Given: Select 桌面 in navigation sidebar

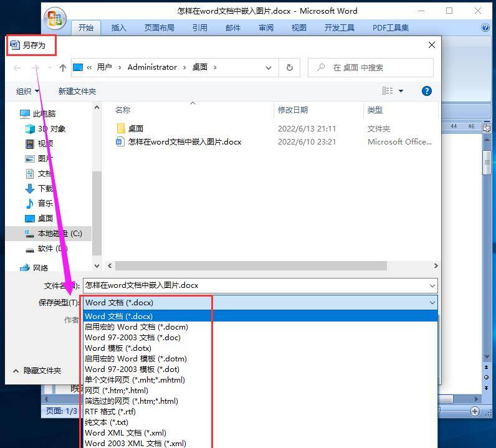Looking at the screenshot, I should [39, 218].
